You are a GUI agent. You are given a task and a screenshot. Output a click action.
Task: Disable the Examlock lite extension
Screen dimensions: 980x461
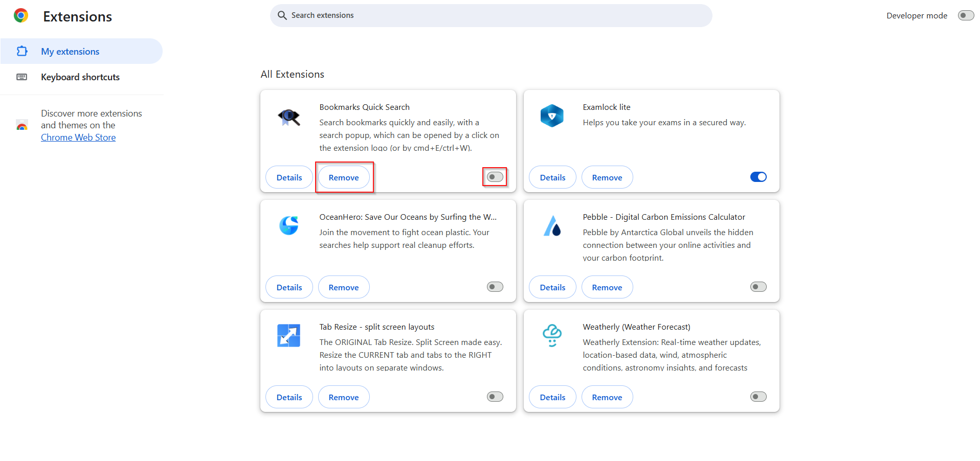pos(758,177)
